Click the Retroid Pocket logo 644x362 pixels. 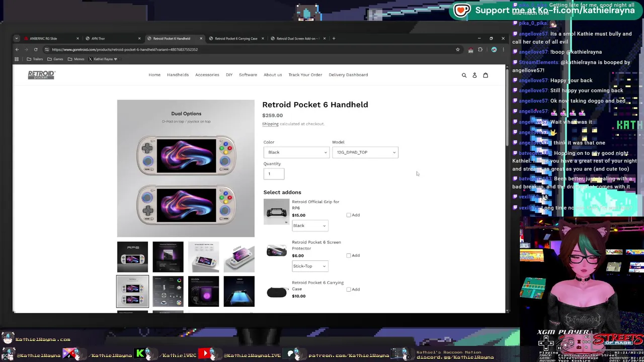pos(41,75)
